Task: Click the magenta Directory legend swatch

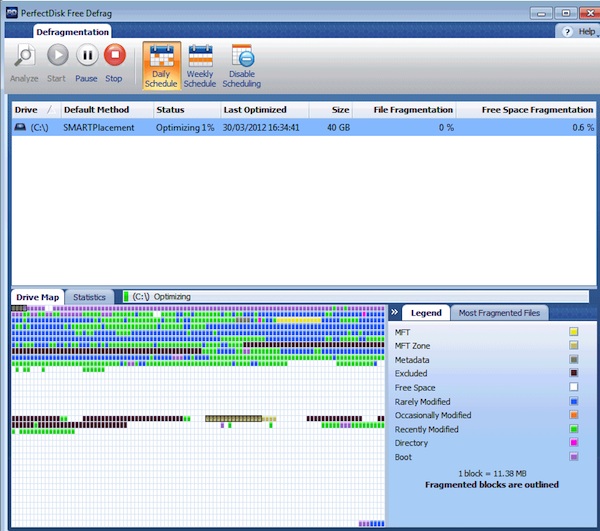Action: [x=573, y=443]
